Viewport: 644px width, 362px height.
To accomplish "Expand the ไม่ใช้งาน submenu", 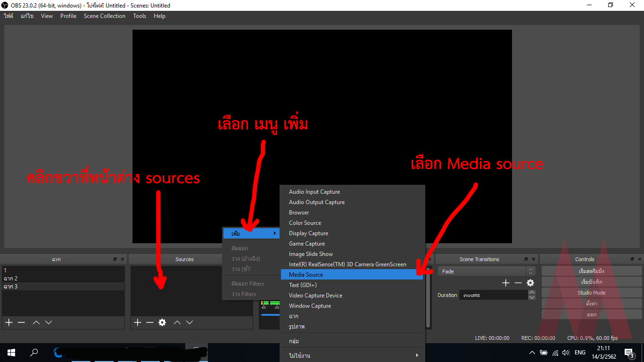I will pos(353,355).
